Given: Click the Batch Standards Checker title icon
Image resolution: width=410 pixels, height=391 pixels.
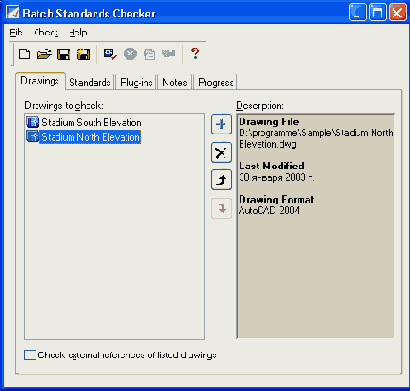Looking at the screenshot, I should (13, 13).
